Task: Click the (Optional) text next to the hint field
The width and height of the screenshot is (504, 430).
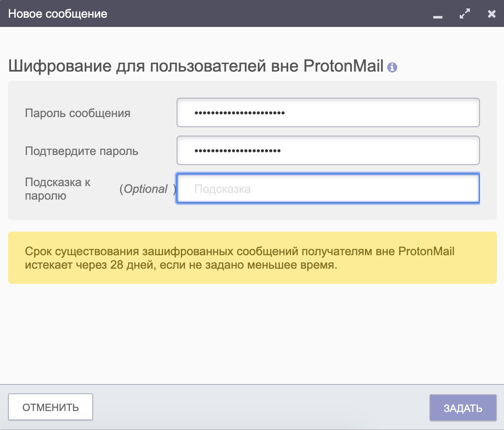Action: (147, 189)
